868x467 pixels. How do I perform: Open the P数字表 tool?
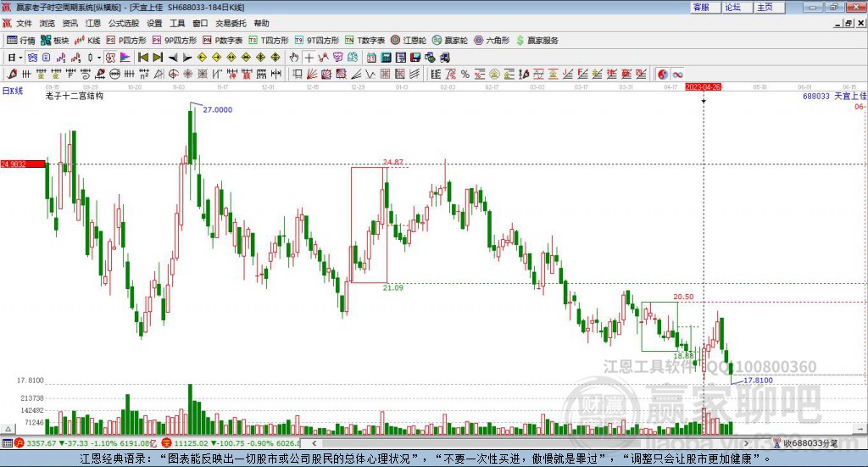point(223,41)
